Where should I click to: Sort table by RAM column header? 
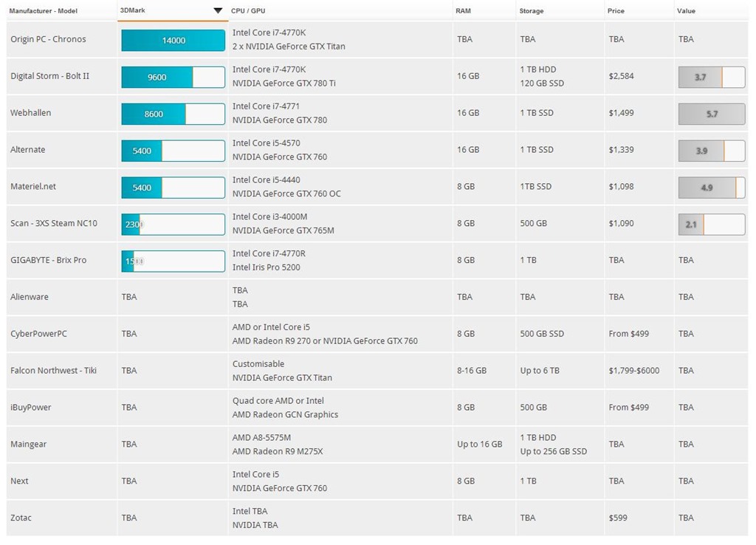463,11
